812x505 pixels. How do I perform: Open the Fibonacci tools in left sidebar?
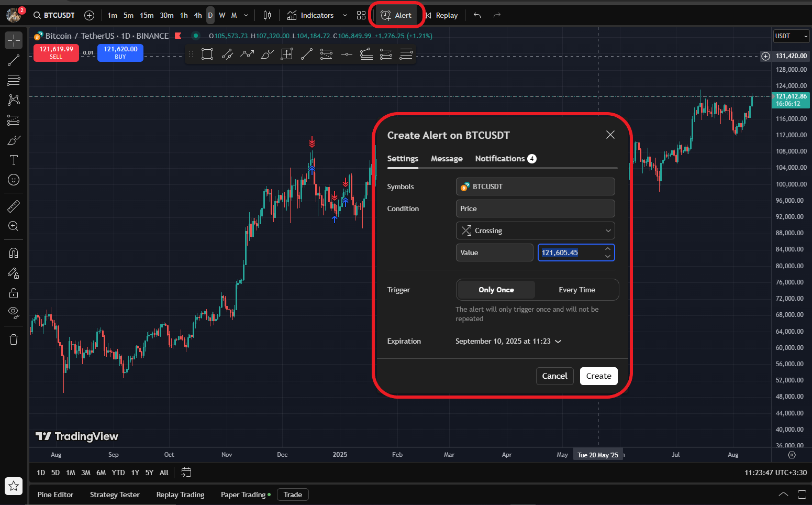point(14,80)
